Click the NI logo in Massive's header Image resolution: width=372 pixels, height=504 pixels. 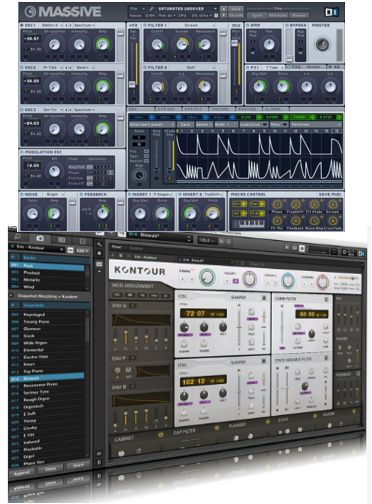tap(332, 12)
